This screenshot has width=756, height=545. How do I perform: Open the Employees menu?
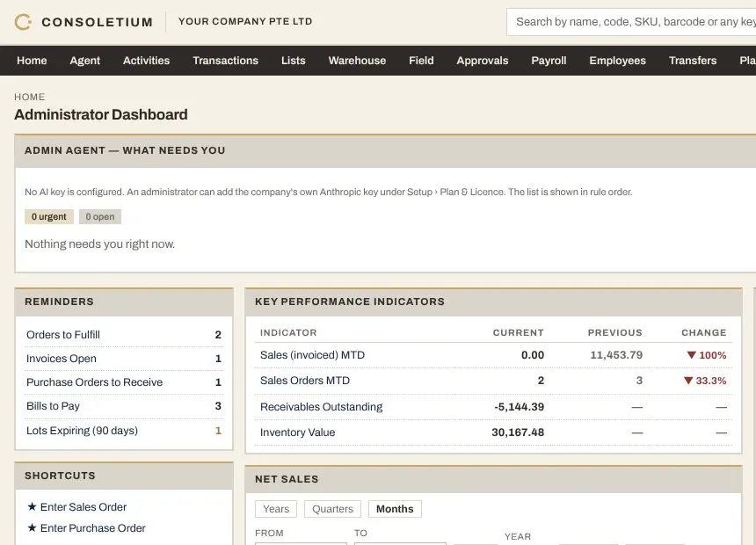pos(617,61)
